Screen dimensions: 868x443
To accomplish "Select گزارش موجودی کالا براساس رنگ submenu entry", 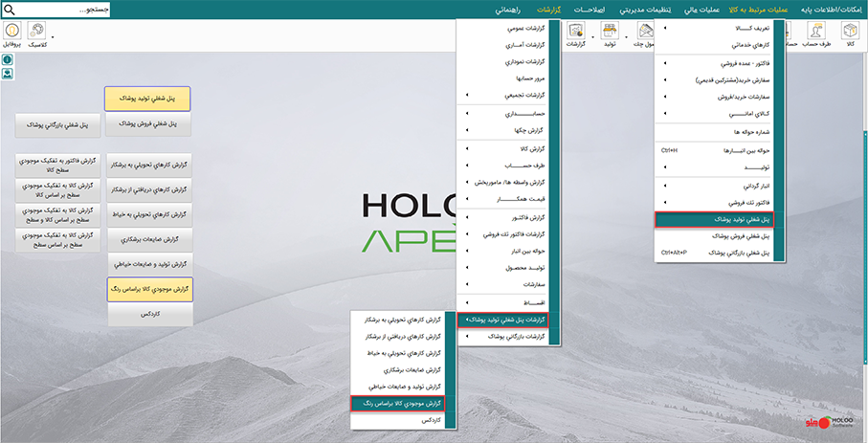I will coord(398,404).
